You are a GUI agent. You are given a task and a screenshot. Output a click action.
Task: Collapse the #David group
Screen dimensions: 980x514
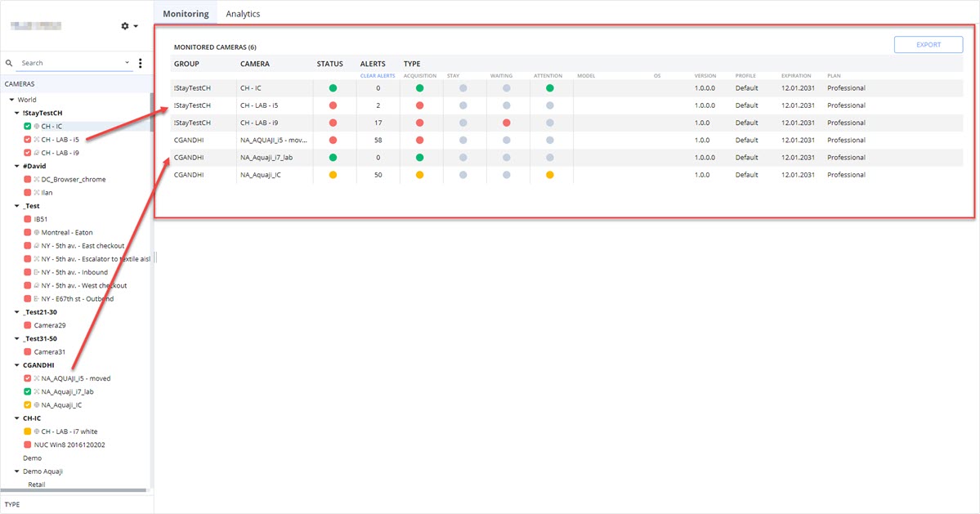pos(17,166)
